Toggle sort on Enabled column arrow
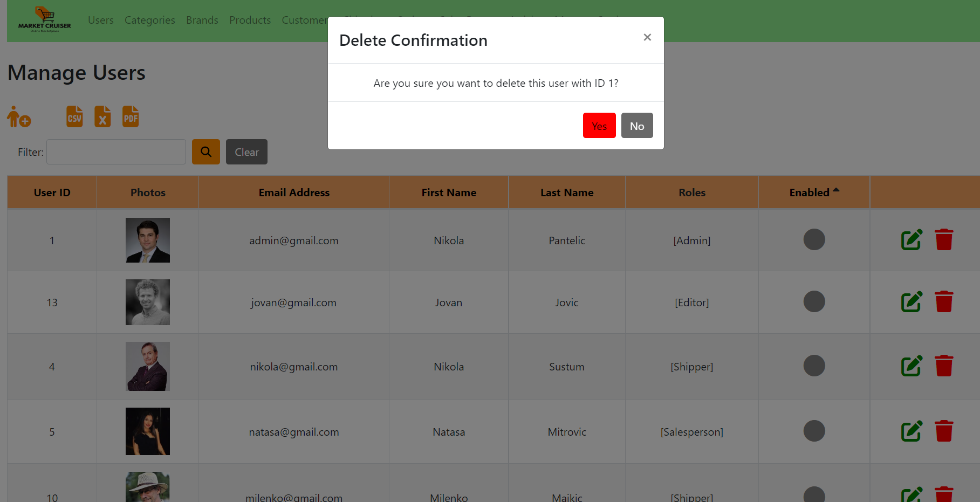Image resolution: width=980 pixels, height=502 pixels. click(x=836, y=190)
